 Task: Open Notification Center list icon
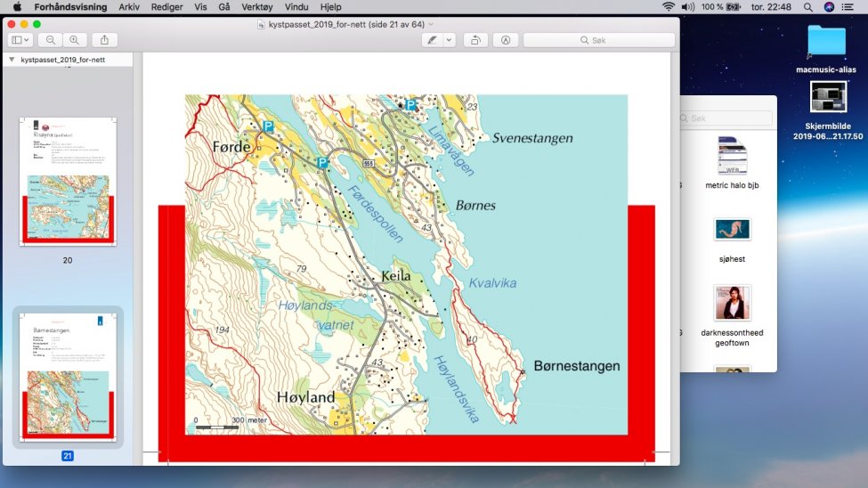(x=848, y=6)
